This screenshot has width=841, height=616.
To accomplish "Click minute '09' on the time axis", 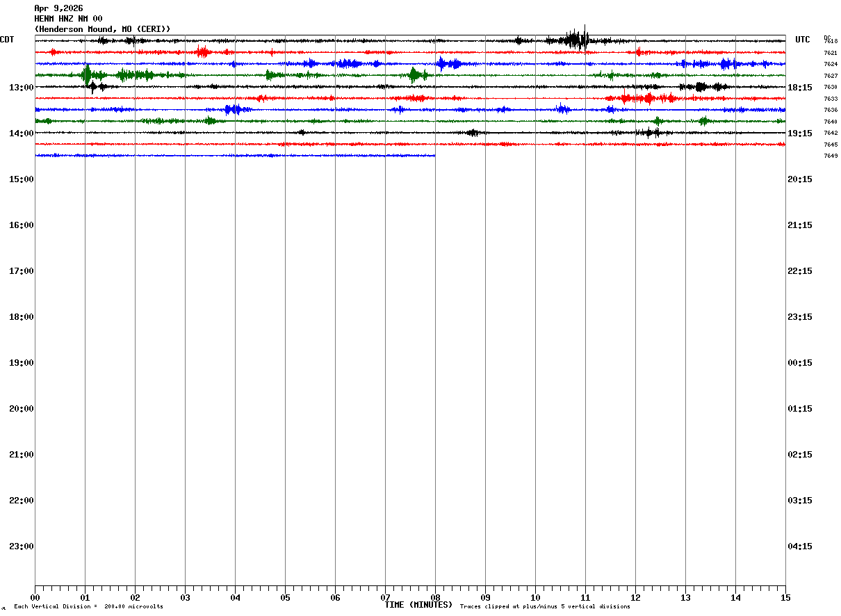I will coord(485,597).
